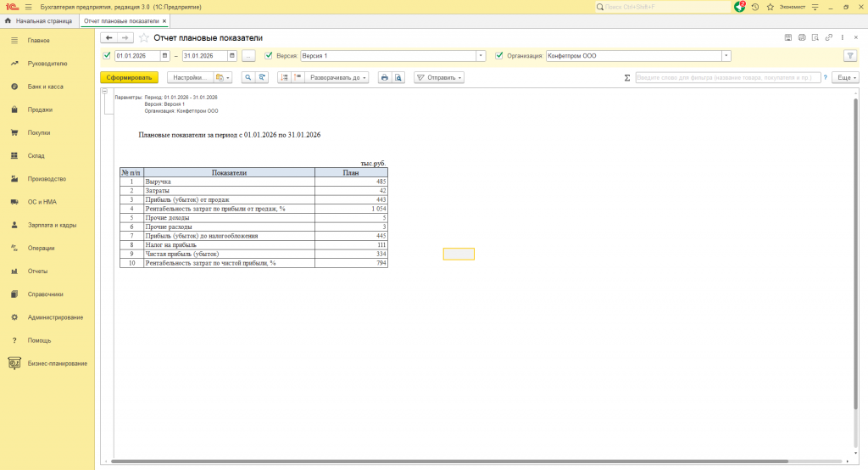This screenshot has height=470, width=868.
Task: Click the horizontal scrollbar of the report
Action: [449, 462]
